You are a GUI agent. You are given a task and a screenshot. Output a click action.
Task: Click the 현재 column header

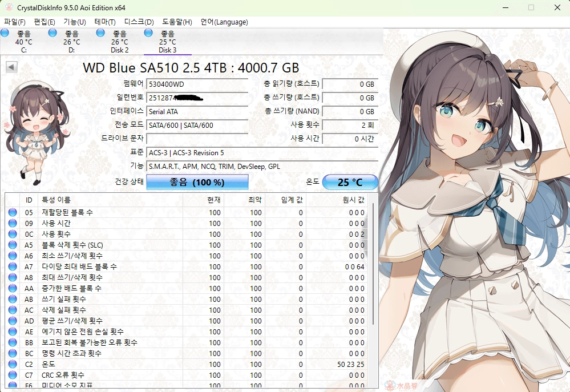(x=203, y=200)
